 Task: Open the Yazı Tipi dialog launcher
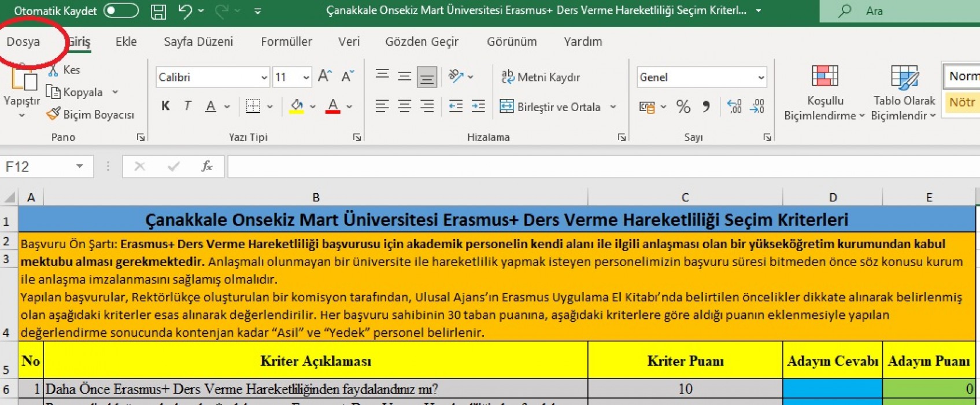tap(357, 137)
